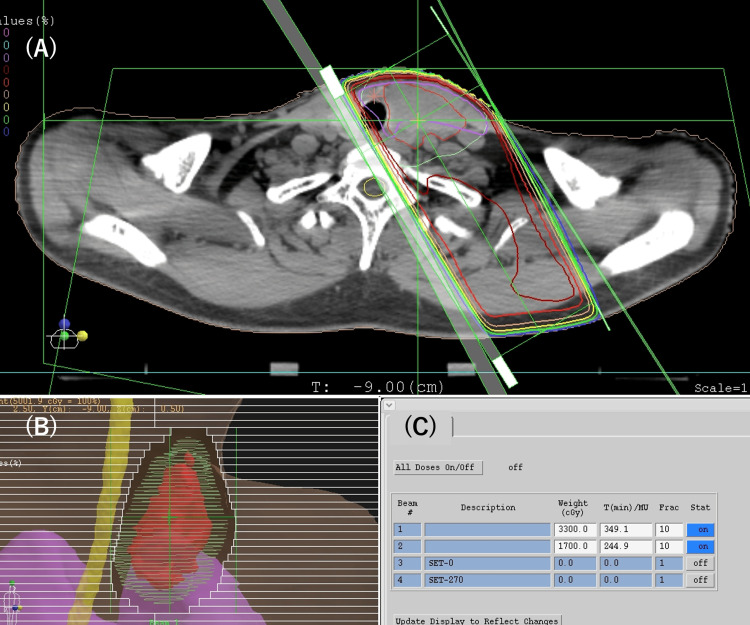Click the 3D orientation axes gizmo in the CT view
The image size is (750, 625).
pos(68,333)
